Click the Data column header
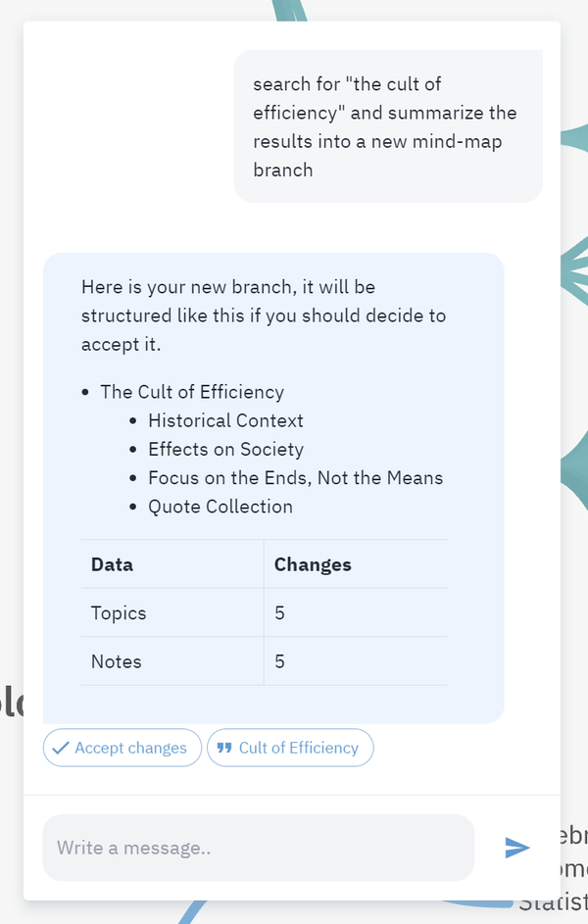 coord(112,564)
